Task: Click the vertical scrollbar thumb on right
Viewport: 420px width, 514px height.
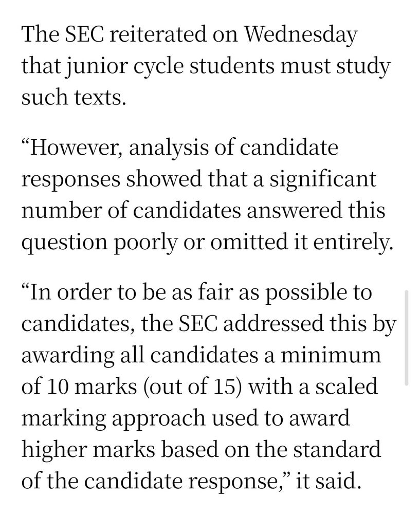Action: 407,338
